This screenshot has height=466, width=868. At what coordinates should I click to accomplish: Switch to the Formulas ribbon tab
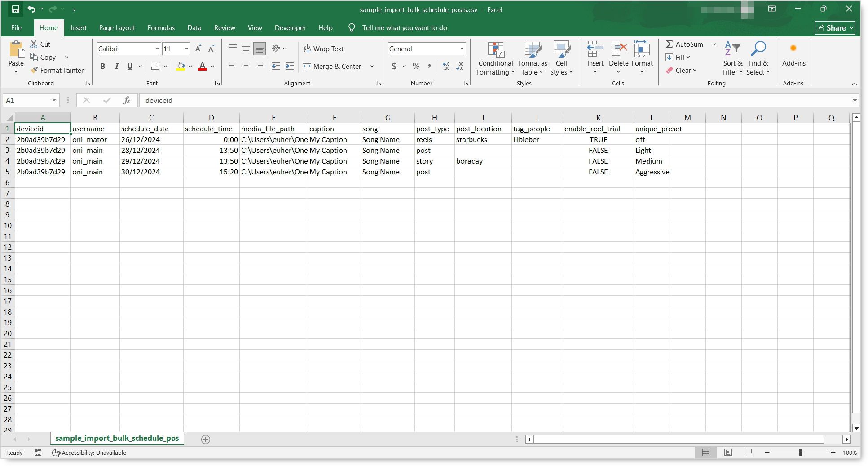pyautogui.click(x=161, y=27)
